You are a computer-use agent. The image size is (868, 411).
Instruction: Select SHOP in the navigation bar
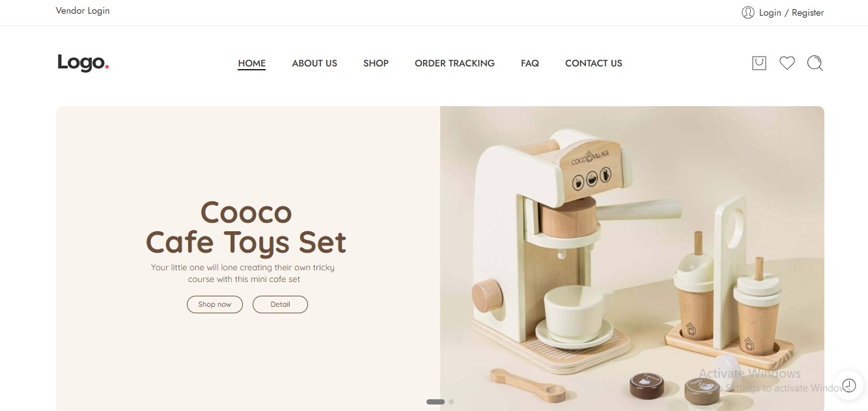[376, 63]
